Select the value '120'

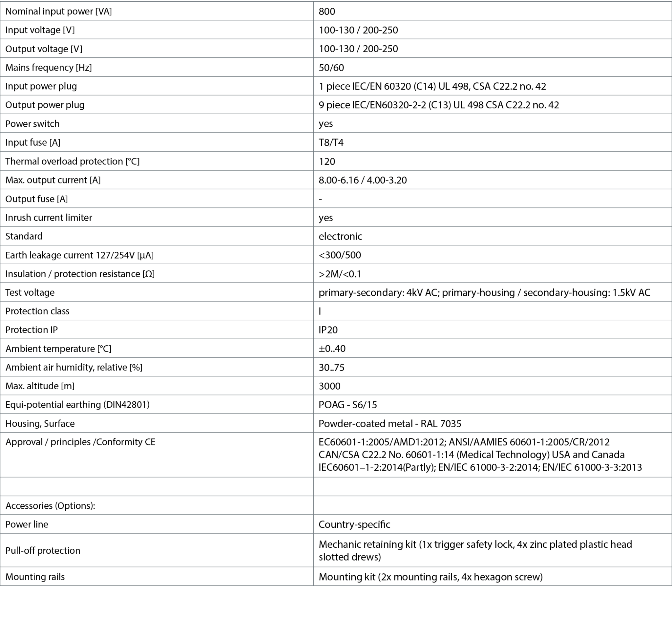tap(327, 161)
